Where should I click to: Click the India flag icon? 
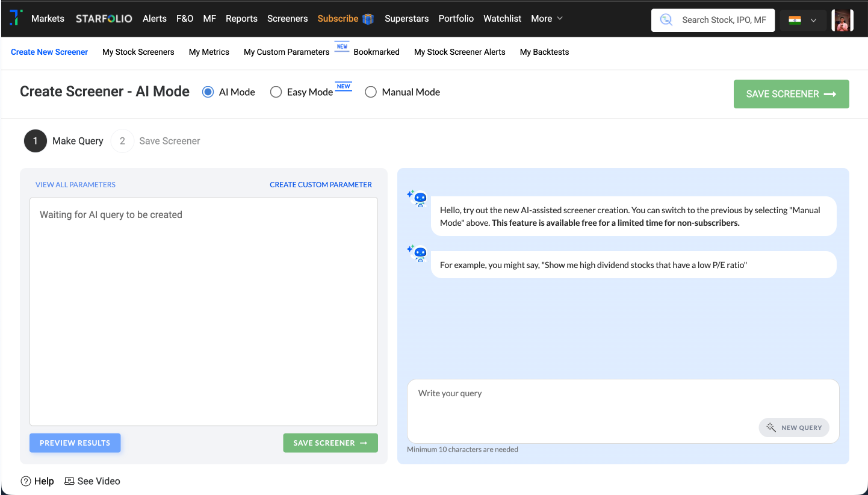[x=795, y=20]
